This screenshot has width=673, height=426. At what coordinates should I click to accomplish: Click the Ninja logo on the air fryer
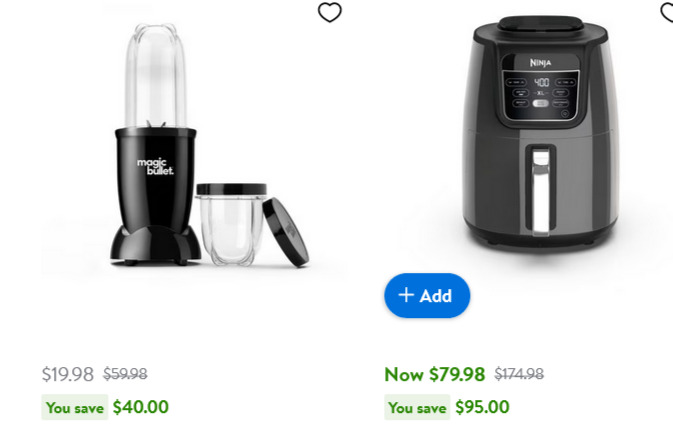tap(540, 63)
